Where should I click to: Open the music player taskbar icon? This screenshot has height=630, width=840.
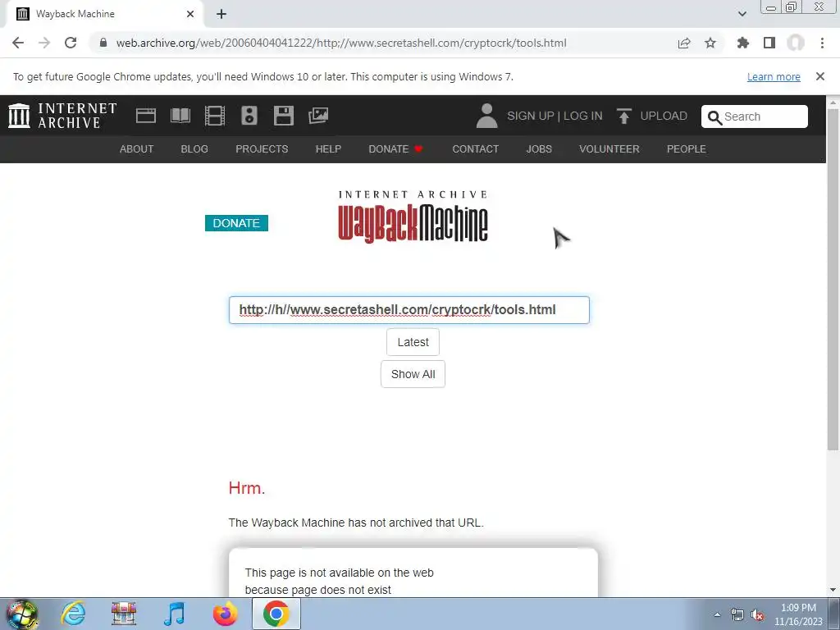175,614
